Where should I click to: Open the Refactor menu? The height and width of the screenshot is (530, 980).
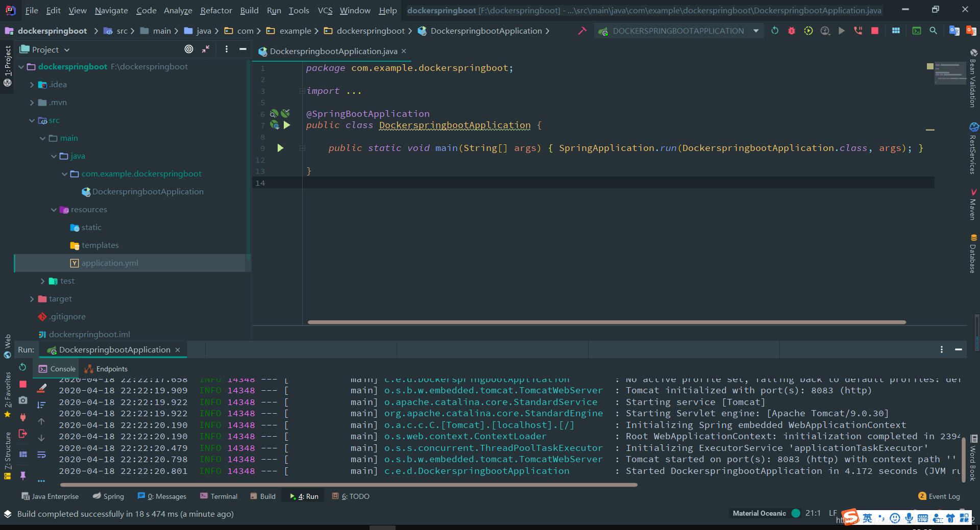pyautogui.click(x=216, y=10)
